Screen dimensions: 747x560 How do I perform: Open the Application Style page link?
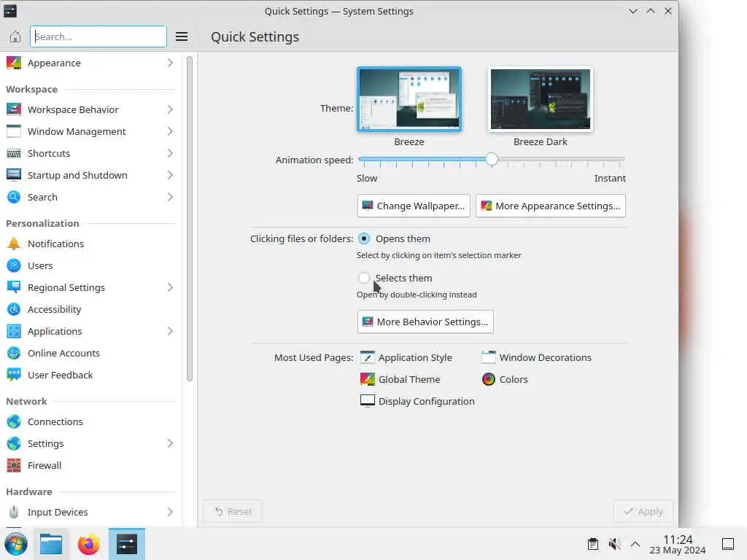406,357
